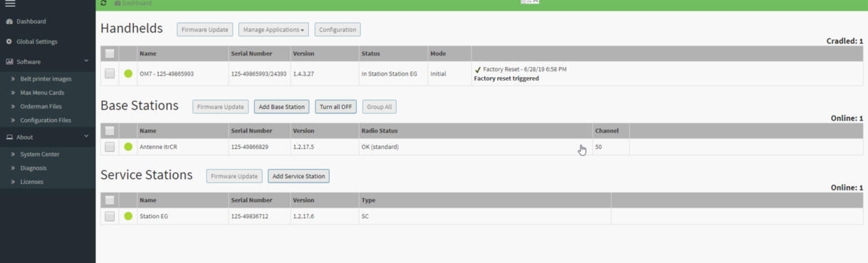The height and width of the screenshot is (263, 868).
Task: Click the Global Settings gear icon
Action: (9, 41)
